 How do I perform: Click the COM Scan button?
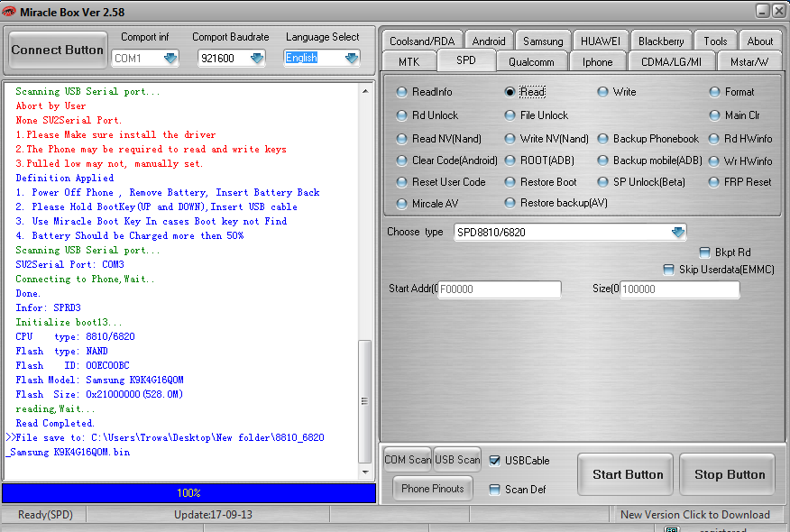coord(408,460)
